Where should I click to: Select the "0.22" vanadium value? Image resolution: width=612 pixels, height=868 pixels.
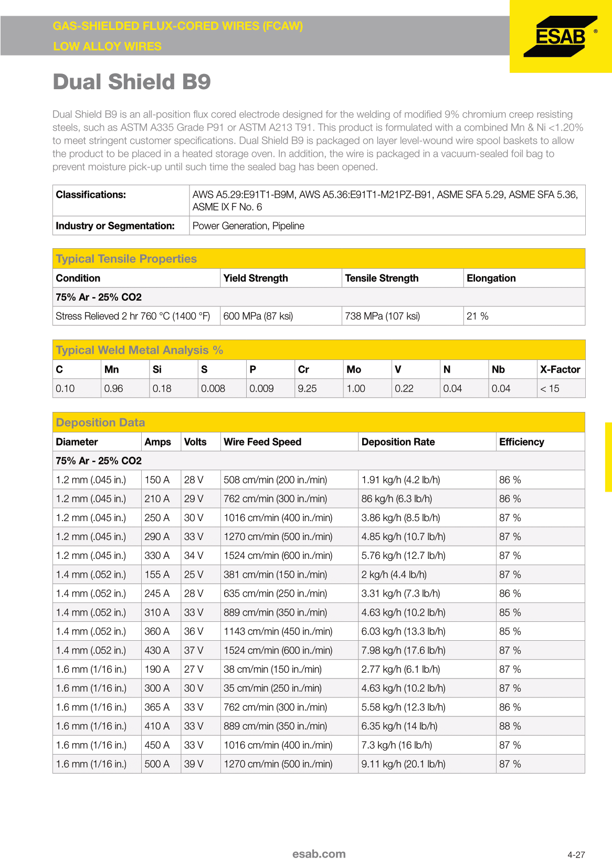pos(404,388)
